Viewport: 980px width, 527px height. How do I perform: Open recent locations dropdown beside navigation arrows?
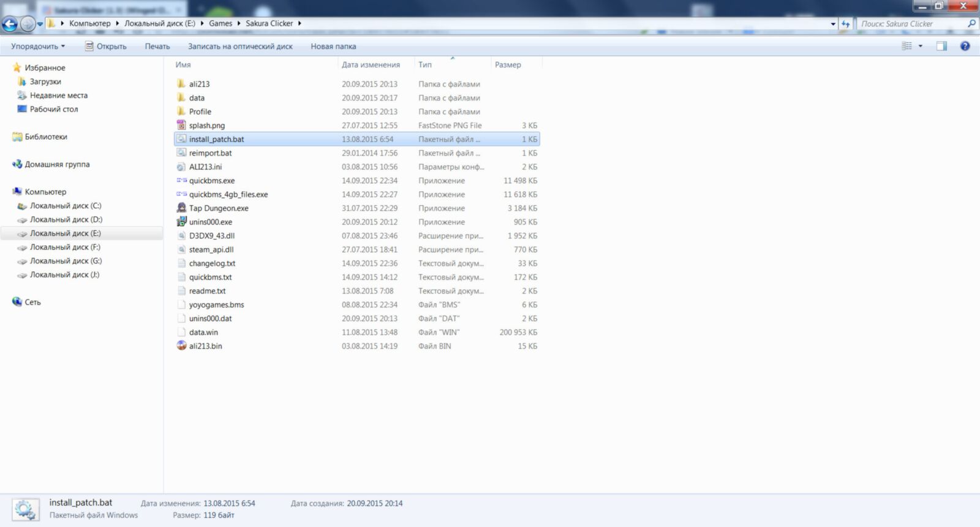click(40, 24)
